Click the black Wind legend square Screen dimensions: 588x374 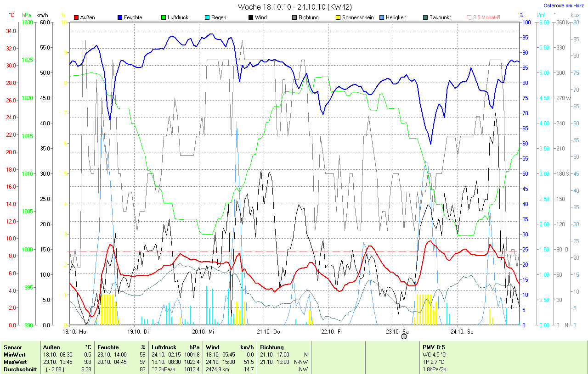click(251, 17)
